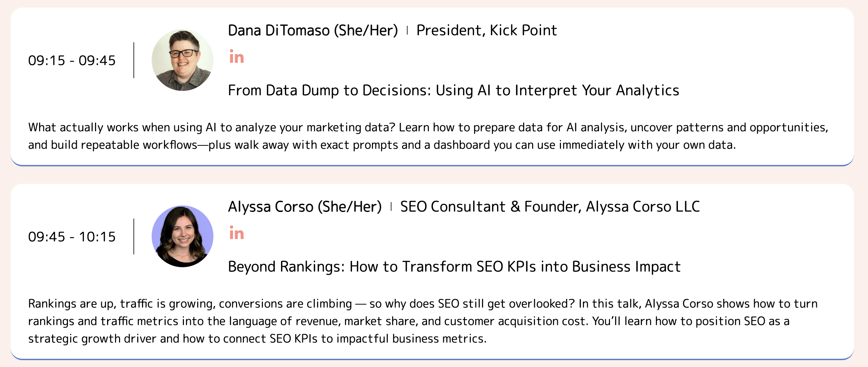The width and height of the screenshot is (868, 367).
Task: Open Alyssa Corso's LinkedIn profile icon
Action: [x=237, y=234]
